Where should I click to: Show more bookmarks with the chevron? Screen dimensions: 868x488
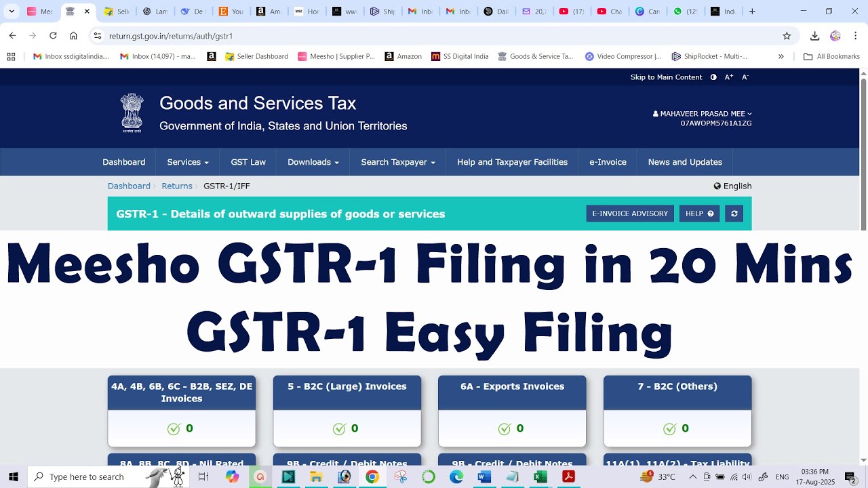coord(781,56)
